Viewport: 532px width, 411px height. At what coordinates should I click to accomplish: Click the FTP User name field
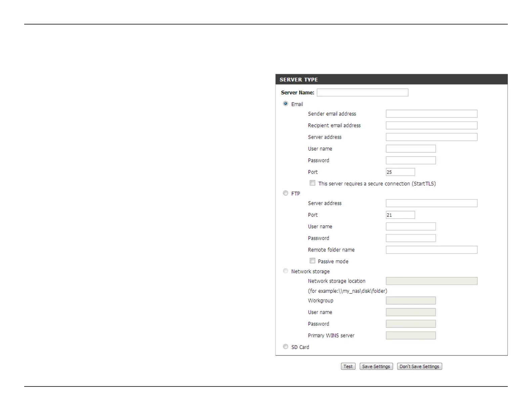coord(411,226)
